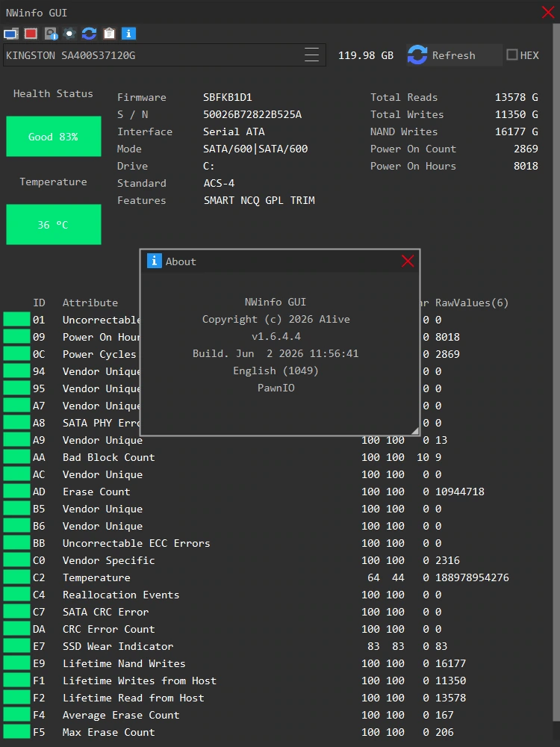Close the About dialog
The height and width of the screenshot is (747, 560).
(x=408, y=261)
